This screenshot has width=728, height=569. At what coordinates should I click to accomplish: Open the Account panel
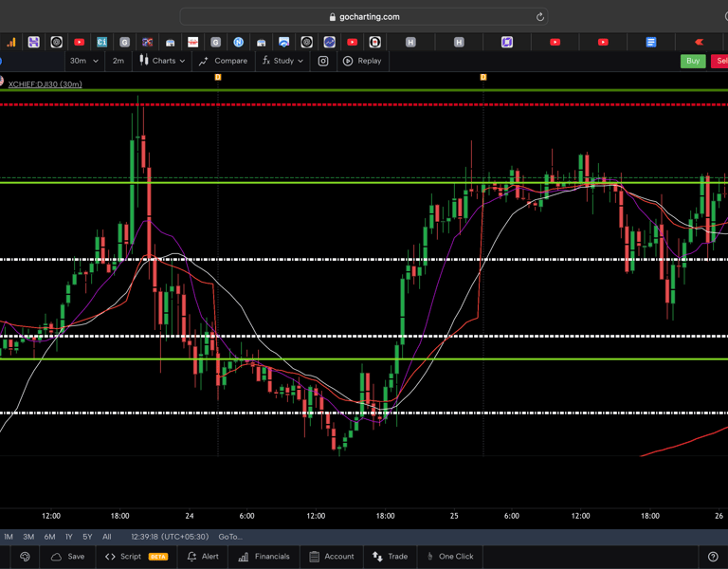(332, 557)
